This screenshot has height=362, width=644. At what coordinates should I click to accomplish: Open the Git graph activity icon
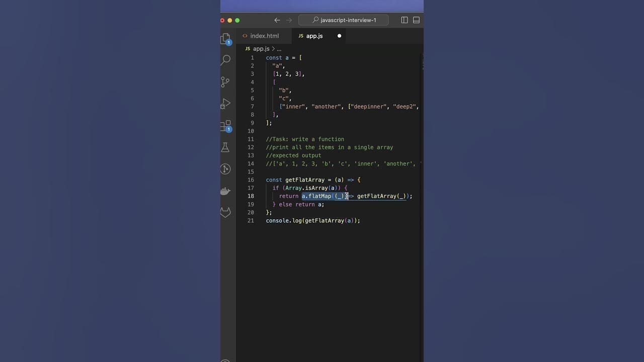tap(225, 169)
